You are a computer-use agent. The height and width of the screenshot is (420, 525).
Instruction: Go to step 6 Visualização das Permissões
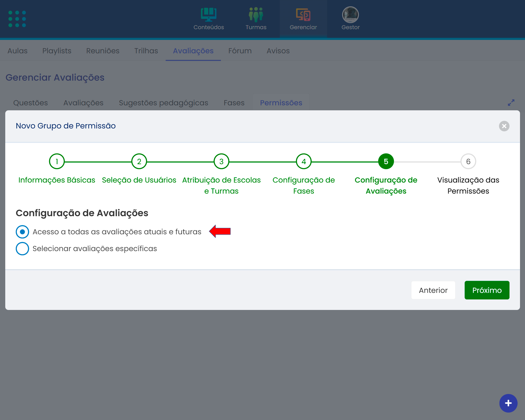click(468, 162)
